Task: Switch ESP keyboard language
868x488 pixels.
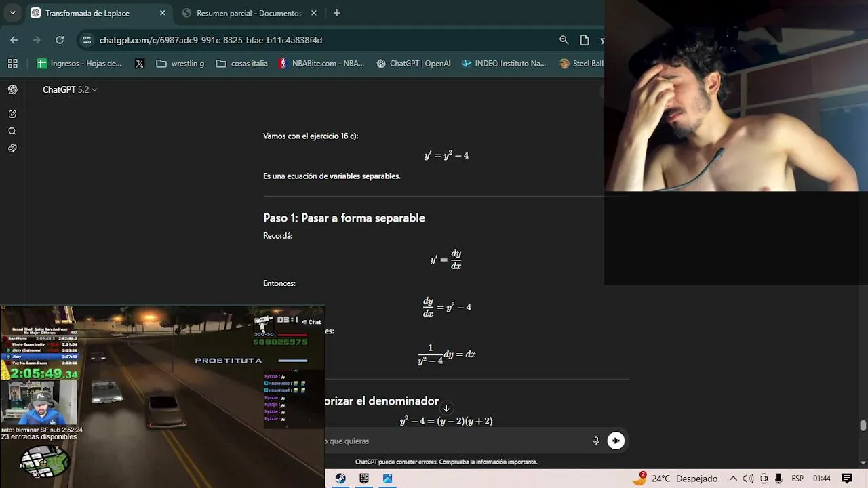Action: 797,478
